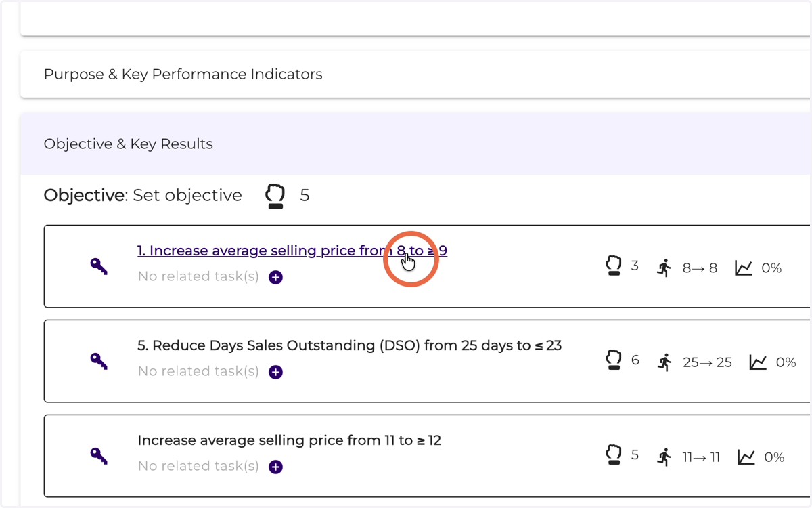Add related task to 'selling price from 11' key result
This screenshot has height=508, width=812.
point(275,467)
